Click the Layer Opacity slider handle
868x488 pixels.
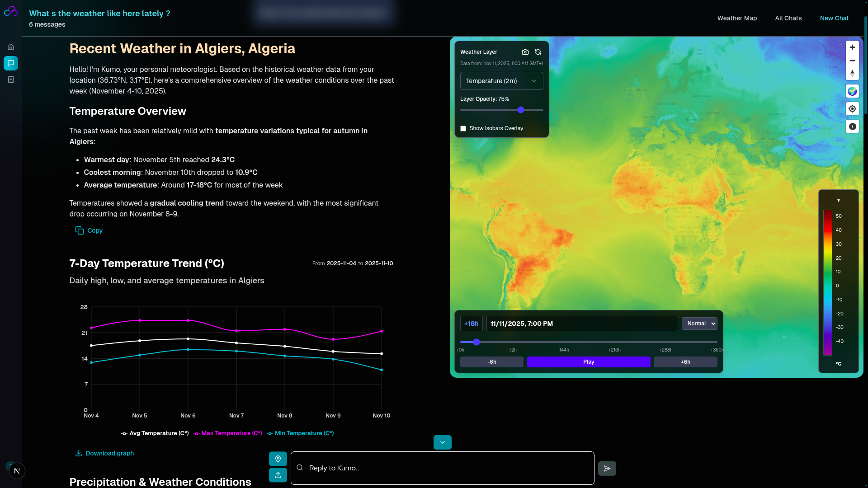click(x=521, y=110)
